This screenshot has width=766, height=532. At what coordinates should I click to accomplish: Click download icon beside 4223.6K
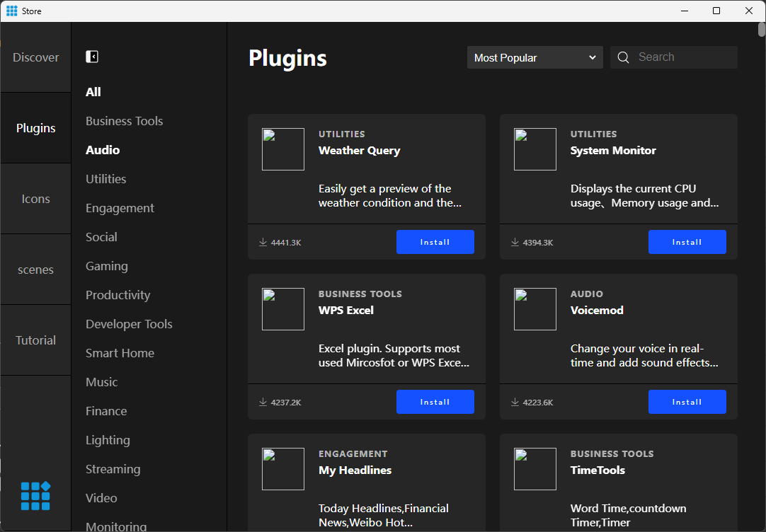click(515, 402)
